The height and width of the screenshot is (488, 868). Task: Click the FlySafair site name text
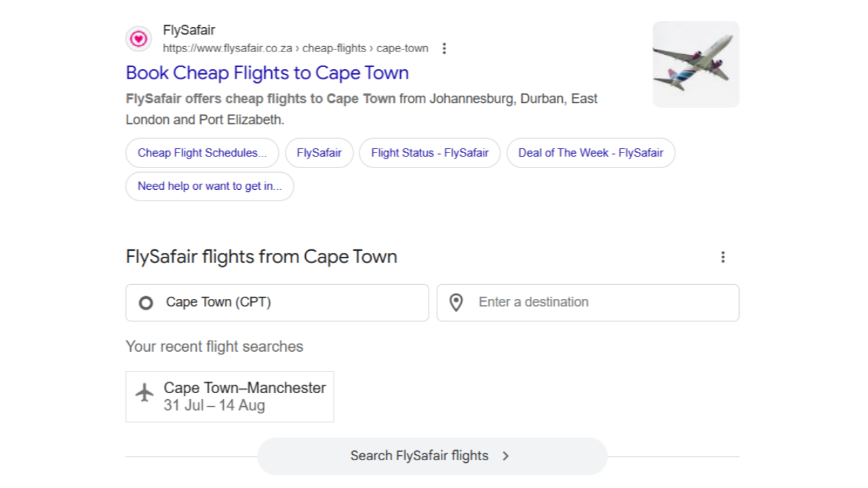(x=189, y=30)
